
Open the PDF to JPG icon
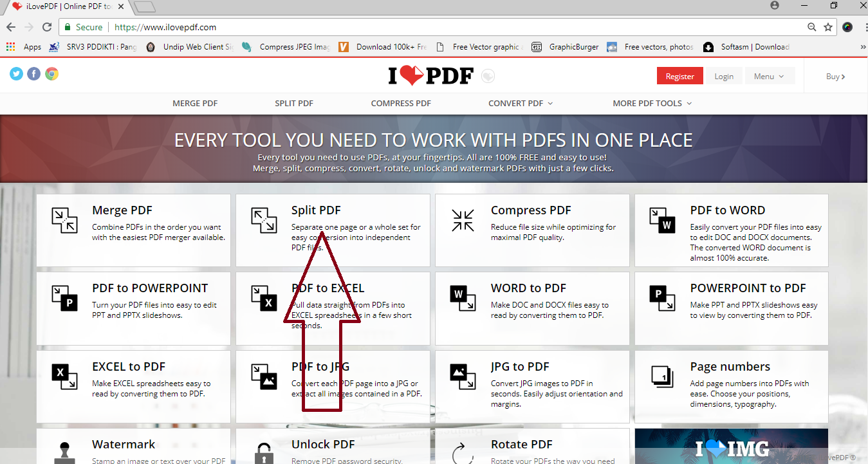tap(264, 376)
